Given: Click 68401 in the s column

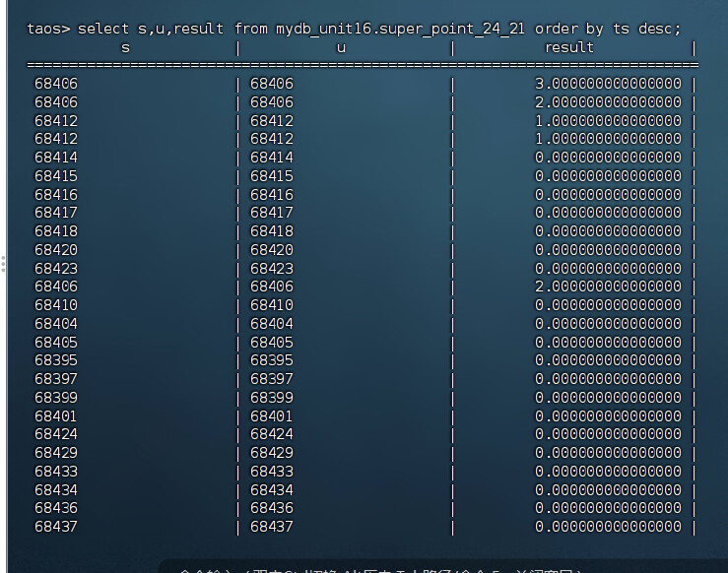Looking at the screenshot, I should pyautogui.click(x=56, y=416).
